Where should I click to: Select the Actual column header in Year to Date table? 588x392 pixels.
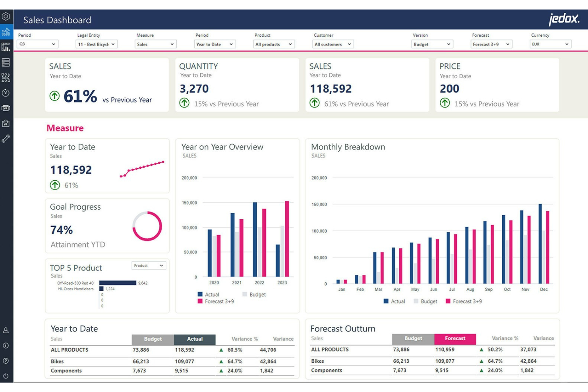pos(195,339)
